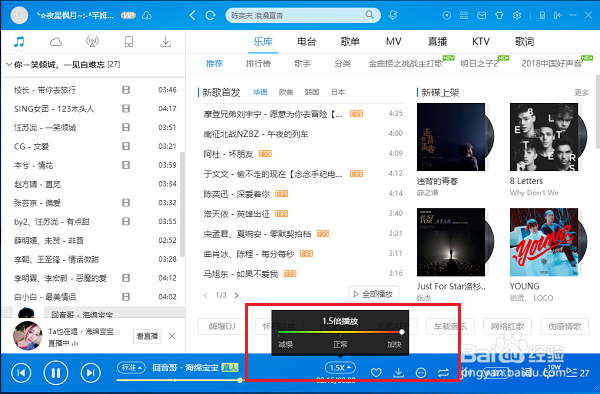Image resolution: width=600 pixels, height=394 pixels.
Task: Go to previous page of new songs
Action: (x=206, y=295)
